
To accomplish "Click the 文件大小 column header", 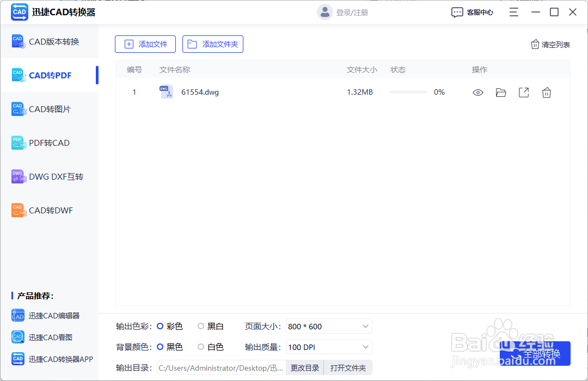I will click(x=362, y=70).
